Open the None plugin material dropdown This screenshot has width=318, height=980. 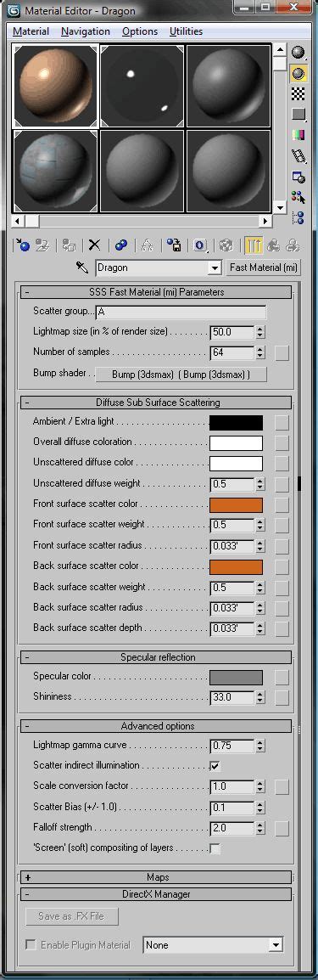pos(276,945)
